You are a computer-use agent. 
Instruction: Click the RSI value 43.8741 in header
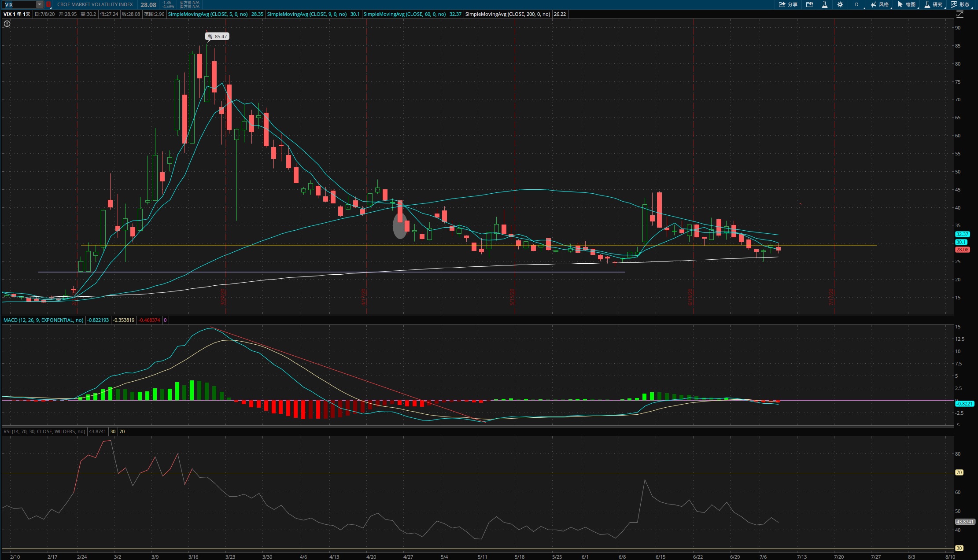tap(98, 431)
